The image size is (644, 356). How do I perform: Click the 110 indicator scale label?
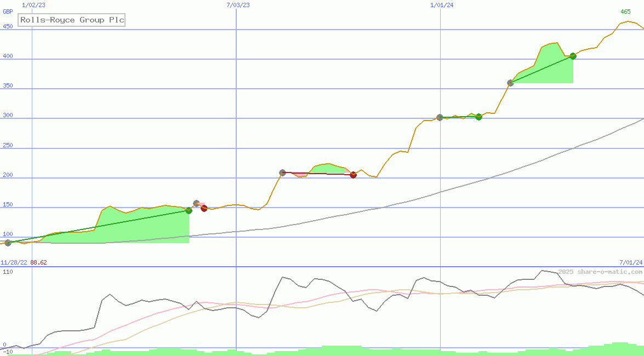[x=8, y=271]
